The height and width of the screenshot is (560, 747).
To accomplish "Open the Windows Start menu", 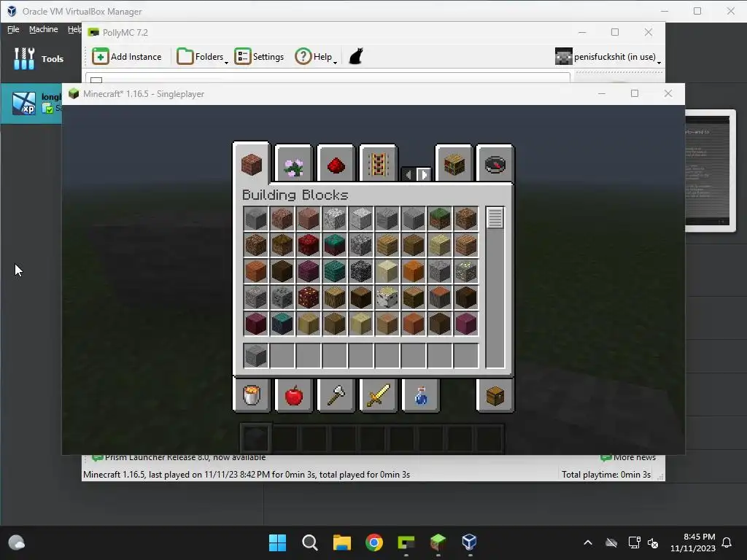I will [277, 542].
